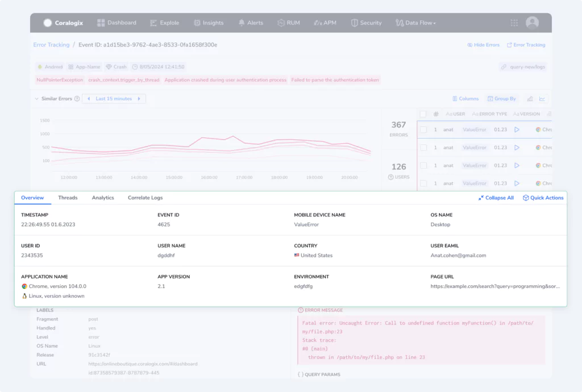Toggle the select-all checkbox in table header
This screenshot has width=582, height=392.
[423, 114]
